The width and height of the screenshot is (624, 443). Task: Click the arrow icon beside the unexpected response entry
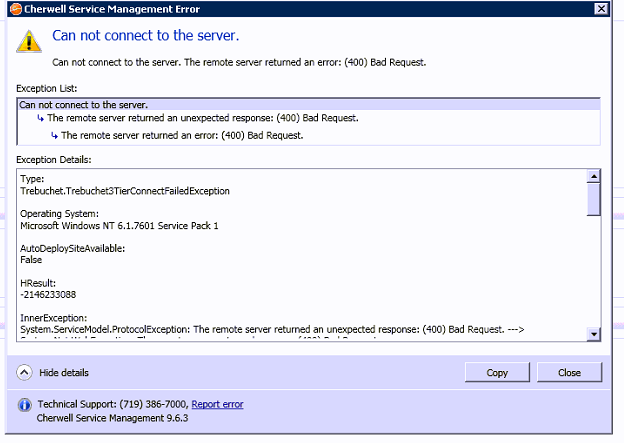pyautogui.click(x=40, y=118)
